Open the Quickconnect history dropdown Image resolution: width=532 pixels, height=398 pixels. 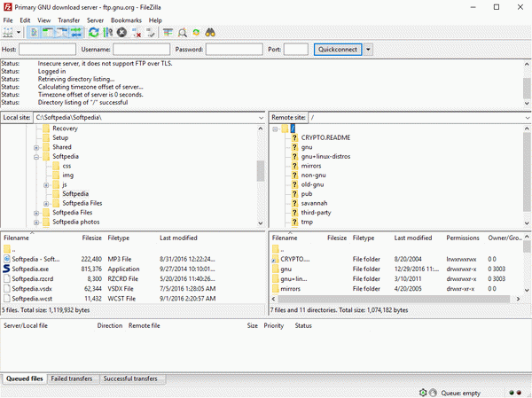pos(368,50)
